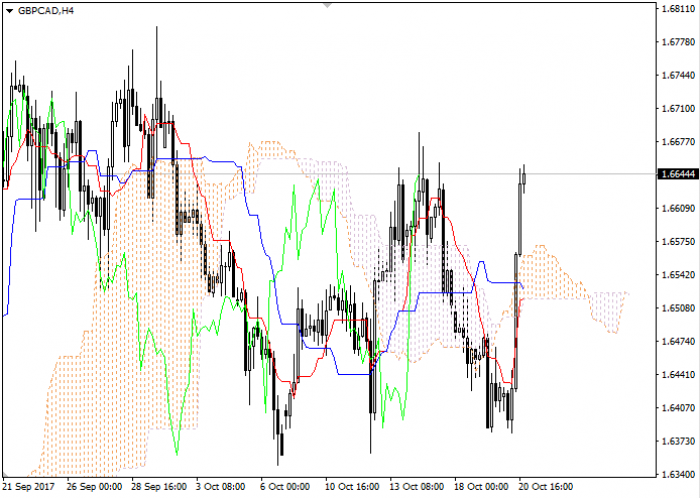Click the 1.65420 price axis label
The image size is (700, 498).
(679, 274)
